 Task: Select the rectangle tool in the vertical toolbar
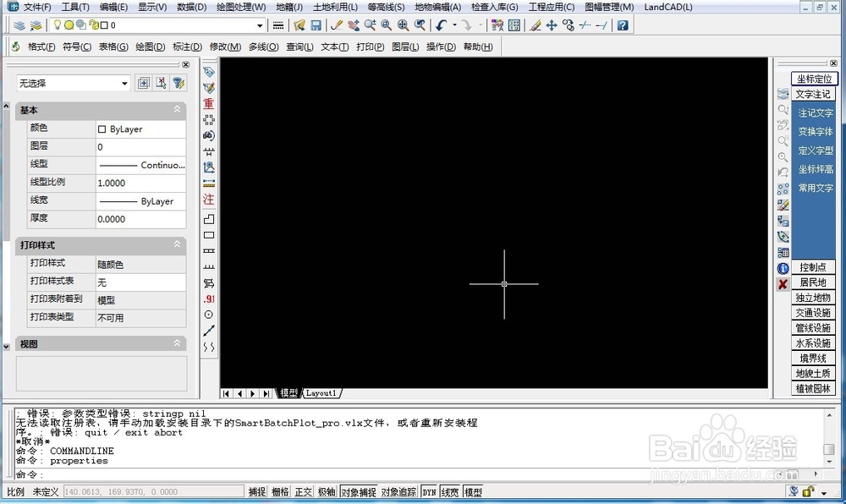(x=209, y=235)
